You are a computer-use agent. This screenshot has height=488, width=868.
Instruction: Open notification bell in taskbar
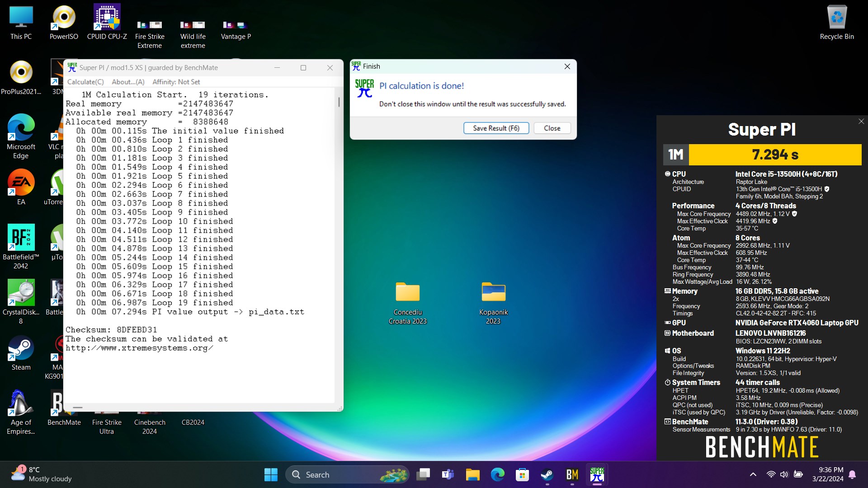click(852, 474)
